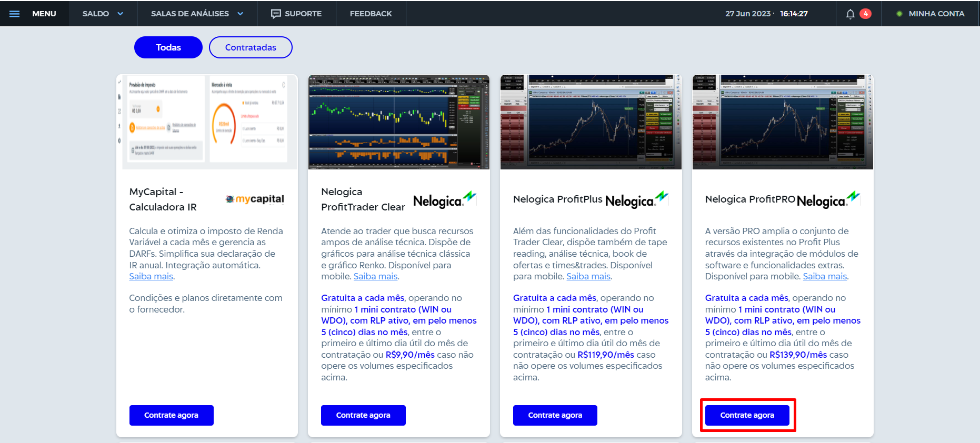This screenshot has height=443, width=980.
Task: Select the Contratadas filter tab
Action: coord(251,47)
